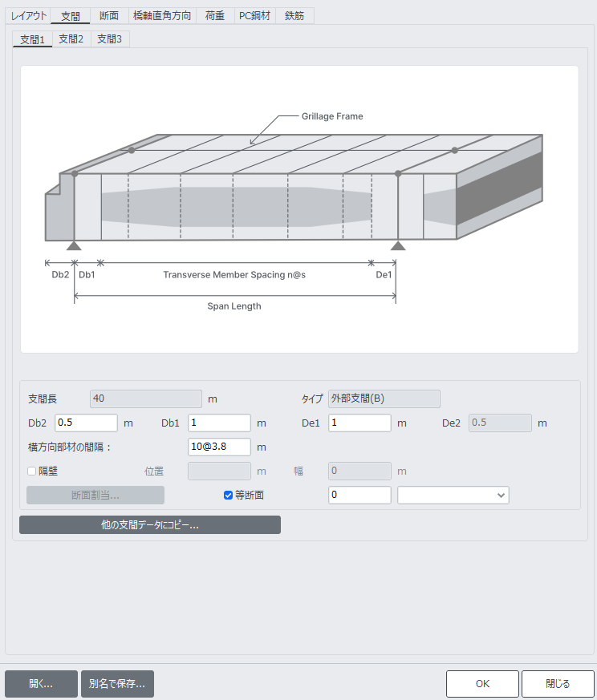Viewport: 597px width, 700px height.
Task: Click the Grillage Frame span diagram
Action: click(x=299, y=209)
